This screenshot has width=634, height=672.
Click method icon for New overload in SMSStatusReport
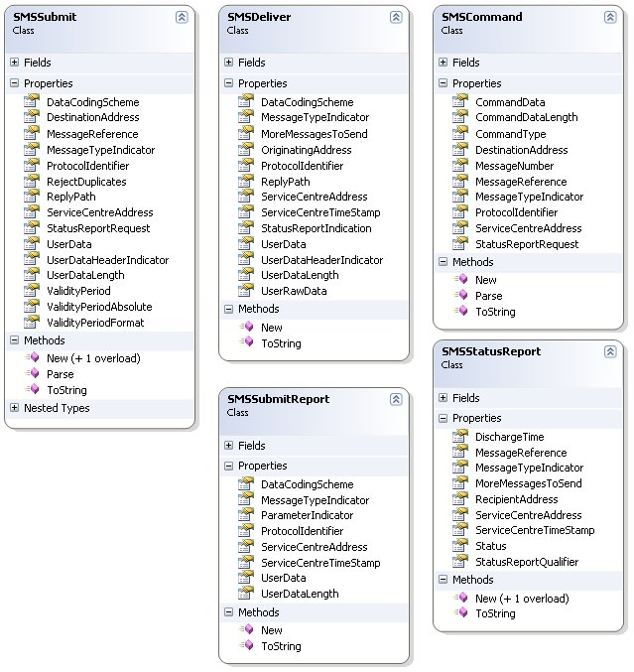click(x=461, y=598)
